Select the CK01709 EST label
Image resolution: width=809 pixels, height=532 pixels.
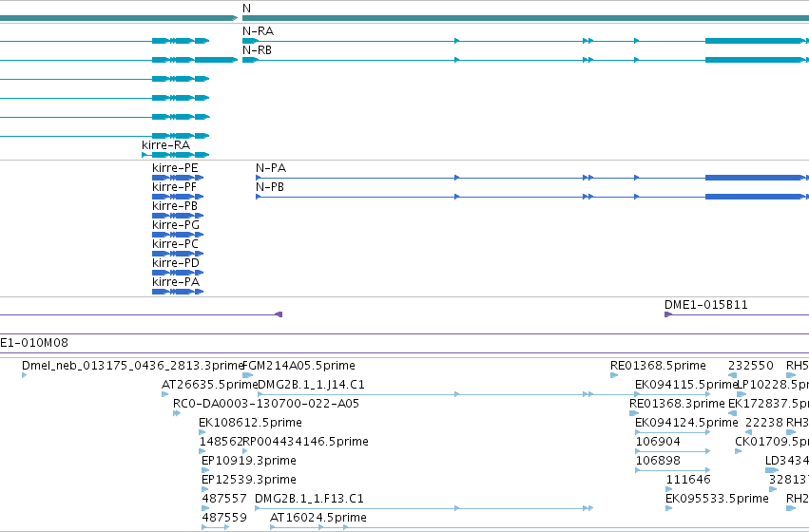[772, 442]
